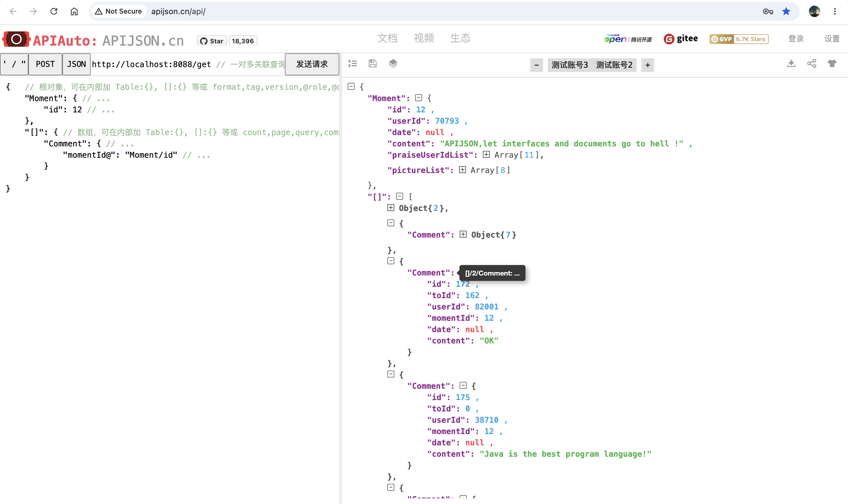Viewport: 848px width, 504px height.
Task: Collapse the array item containing Object{7}
Action: [x=391, y=223]
